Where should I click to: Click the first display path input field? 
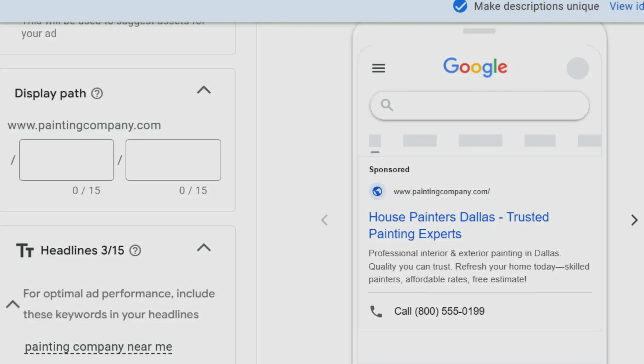(66, 160)
